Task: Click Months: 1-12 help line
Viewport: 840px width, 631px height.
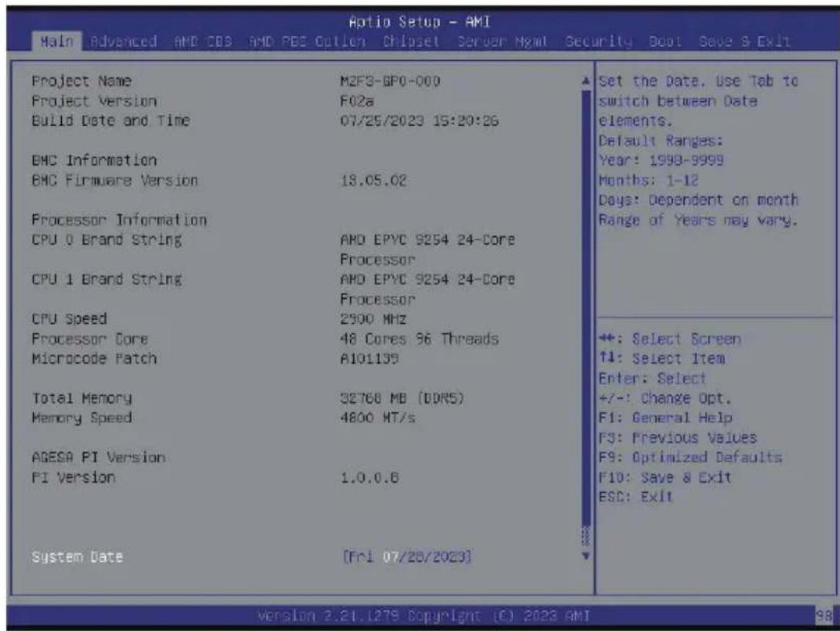Action: (648, 181)
